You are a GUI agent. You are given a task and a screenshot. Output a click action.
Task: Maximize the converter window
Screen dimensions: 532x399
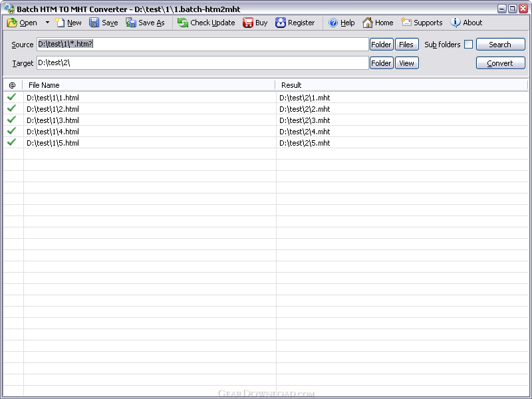[513, 9]
